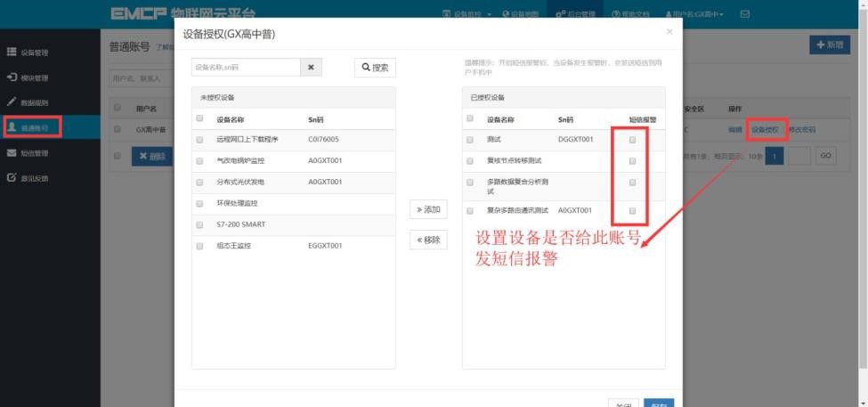Click the 分布式光伏发电 device name
The image size is (868, 407).
click(x=240, y=183)
